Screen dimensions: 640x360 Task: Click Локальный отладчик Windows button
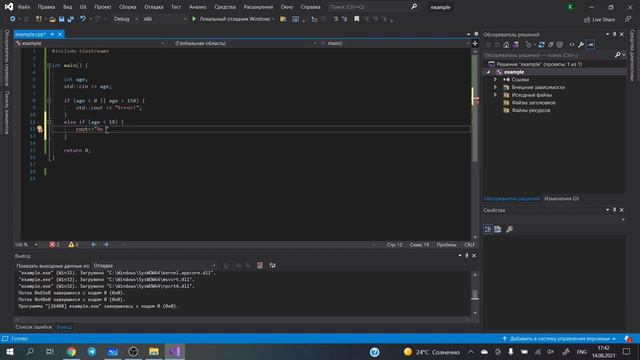[234, 19]
